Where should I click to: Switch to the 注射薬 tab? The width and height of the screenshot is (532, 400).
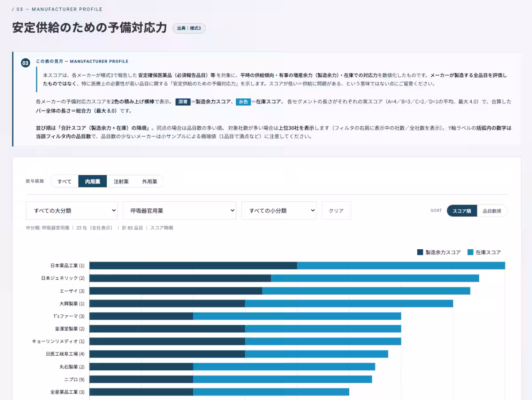121,181
